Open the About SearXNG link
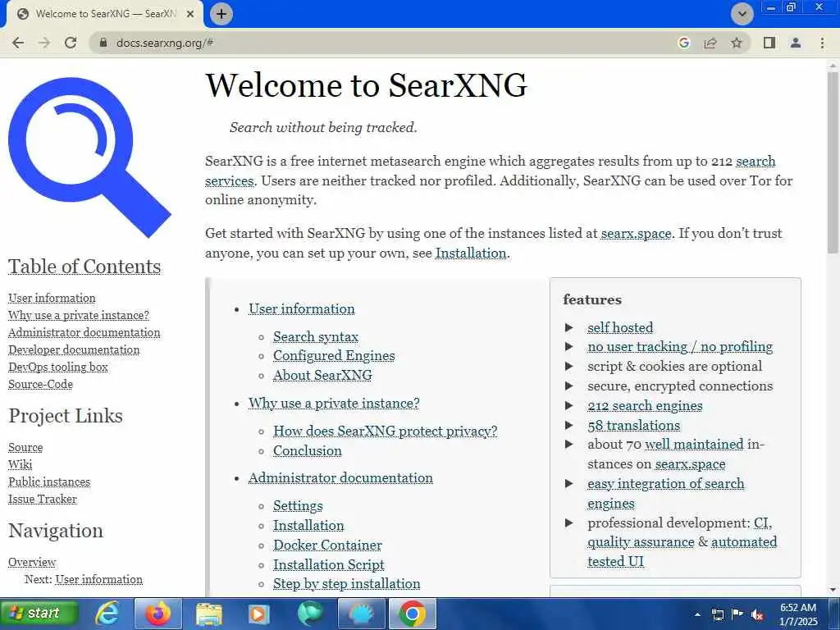The height and width of the screenshot is (630, 840). point(322,375)
